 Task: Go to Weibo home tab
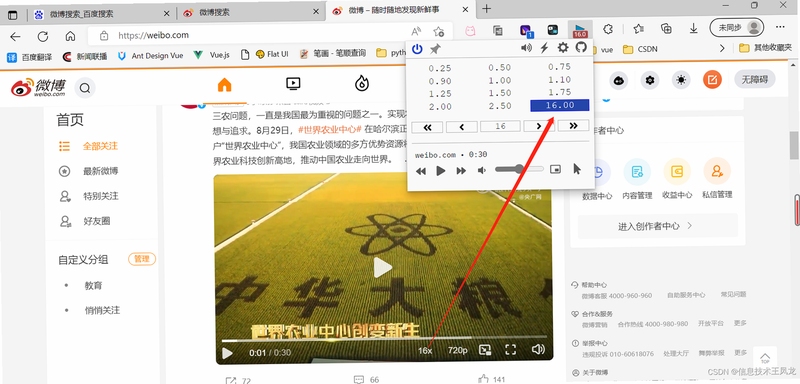(x=224, y=85)
